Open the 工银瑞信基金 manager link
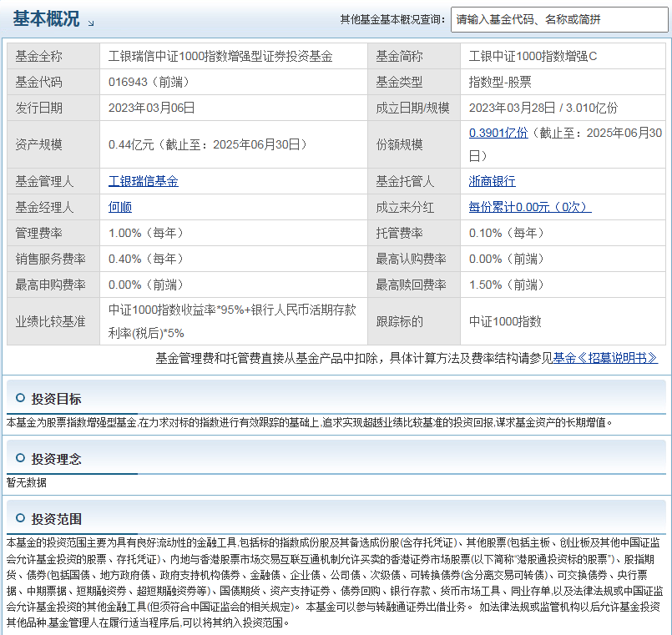672x635 pixels. point(143,181)
